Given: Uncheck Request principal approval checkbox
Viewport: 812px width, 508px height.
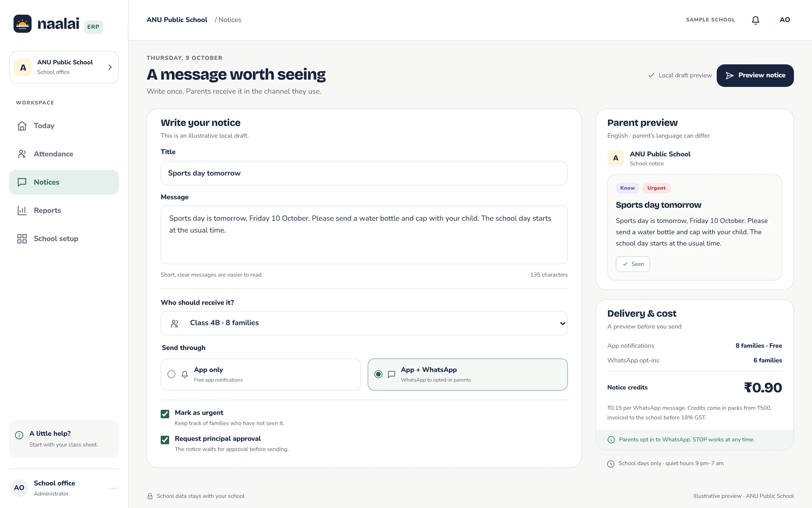Looking at the screenshot, I should [x=165, y=440].
